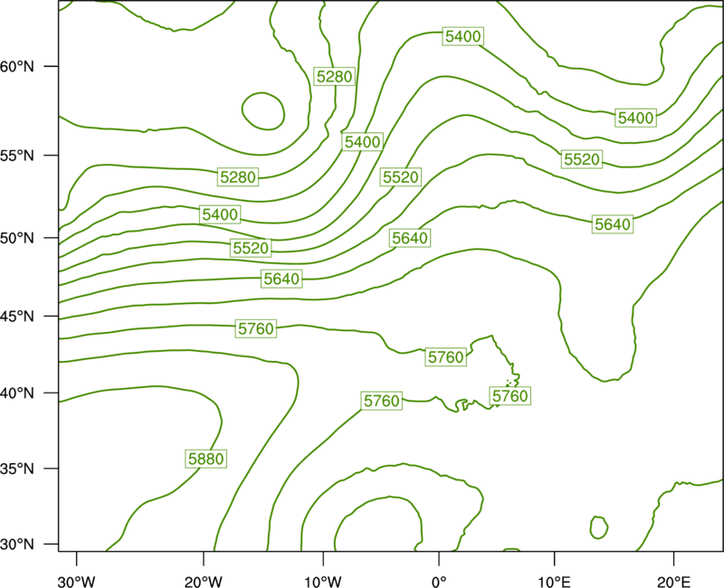Viewport: 724px width, 588px height.
Task: Select the 50°N latitude tick label
Action: point(17,238)
